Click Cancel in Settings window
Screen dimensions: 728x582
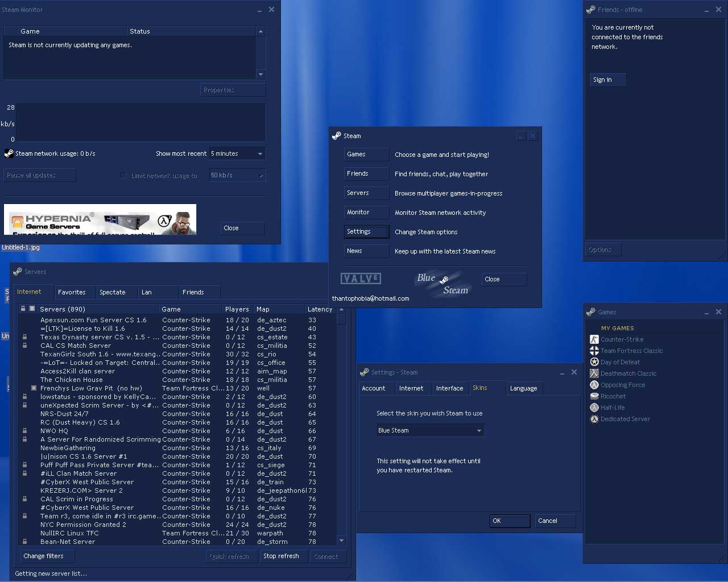tap(555, 521)
